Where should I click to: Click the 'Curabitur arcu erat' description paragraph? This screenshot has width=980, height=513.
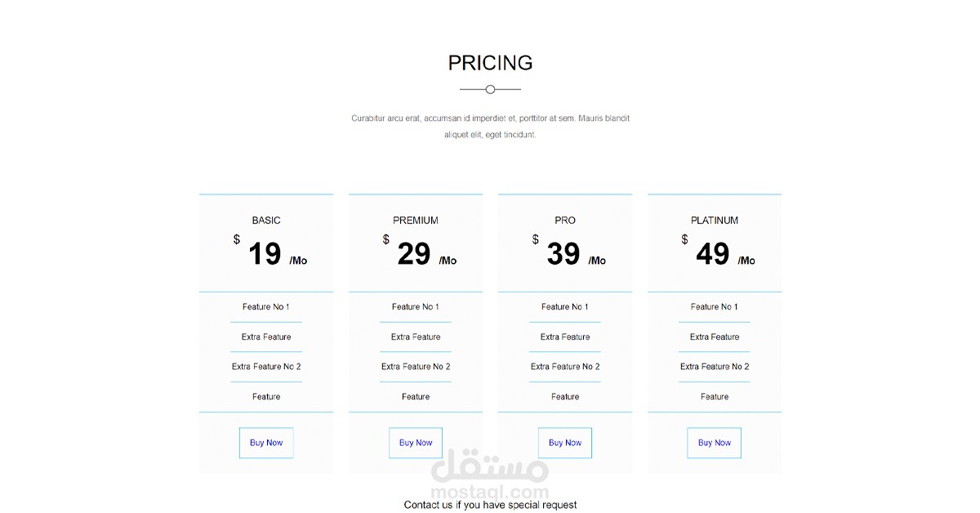(x=490, y=127)
